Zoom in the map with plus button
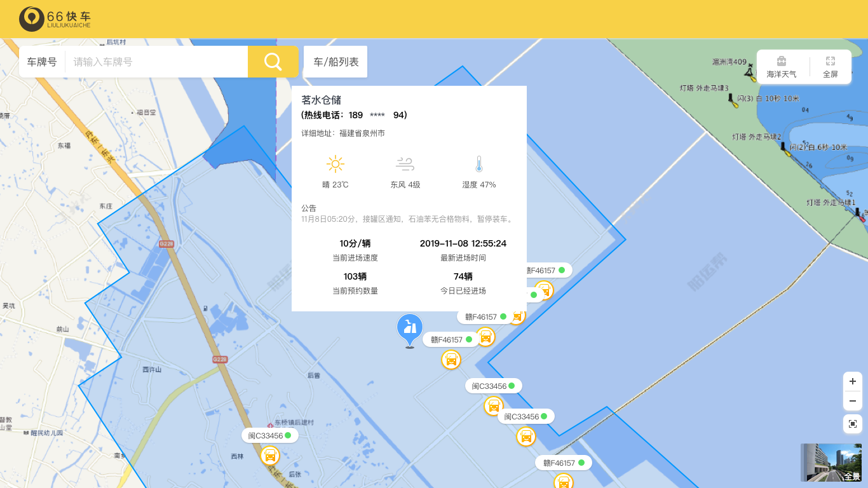 pyautogui.click(x=852, y=381)
